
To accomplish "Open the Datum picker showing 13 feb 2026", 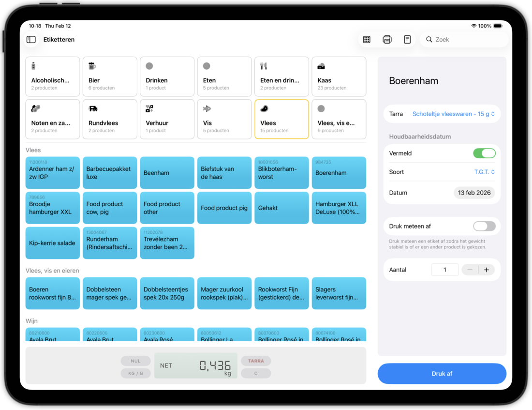I will tap(474, 193).
